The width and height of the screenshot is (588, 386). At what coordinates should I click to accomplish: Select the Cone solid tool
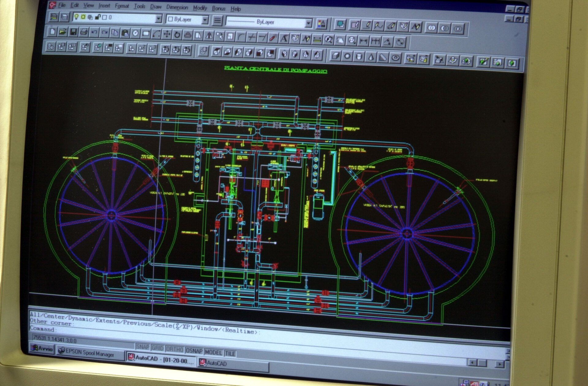(371, 57)
